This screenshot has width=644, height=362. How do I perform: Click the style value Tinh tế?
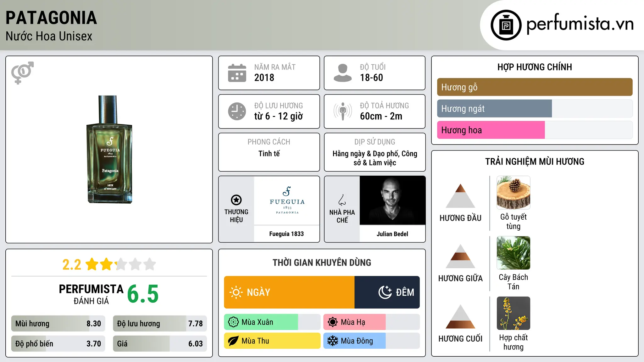point(269,154)
